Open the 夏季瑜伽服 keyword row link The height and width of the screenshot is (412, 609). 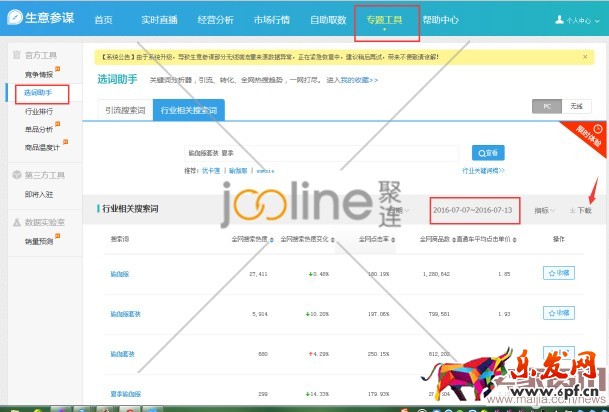coord(125,394)
